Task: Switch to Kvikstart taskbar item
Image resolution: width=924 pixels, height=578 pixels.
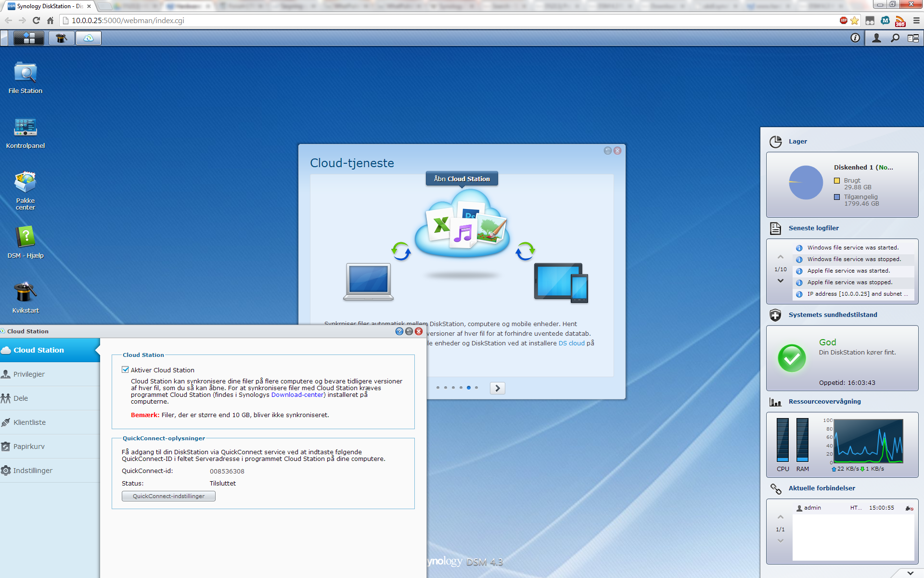Action: tap(61, 38)
